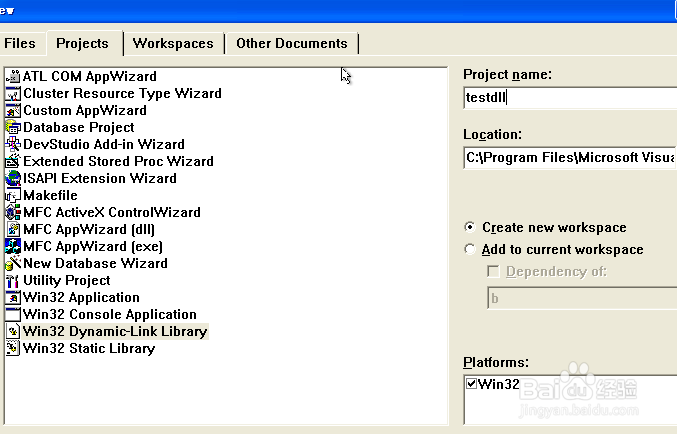Select MFC AppWizard (exe) entry

click(93, 246)
